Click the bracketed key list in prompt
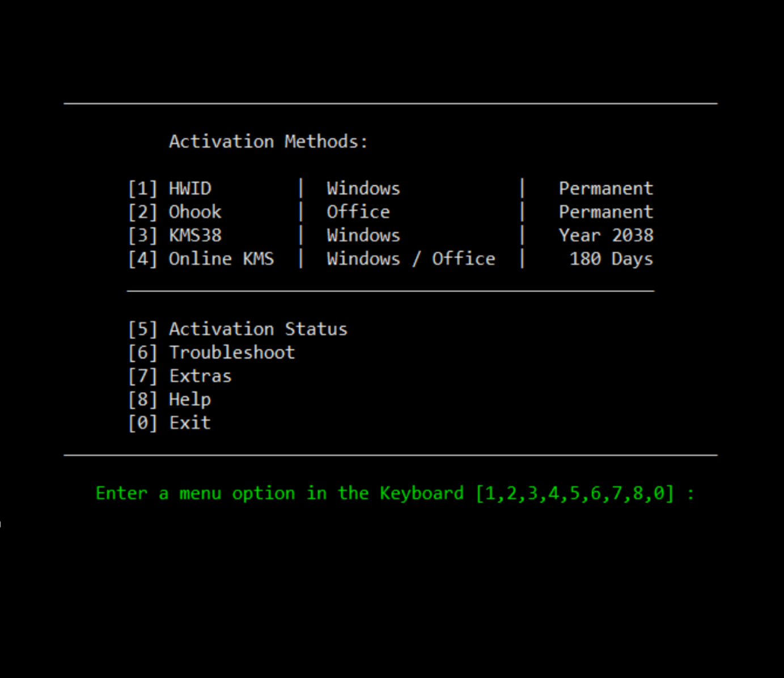 pos(575,493)
